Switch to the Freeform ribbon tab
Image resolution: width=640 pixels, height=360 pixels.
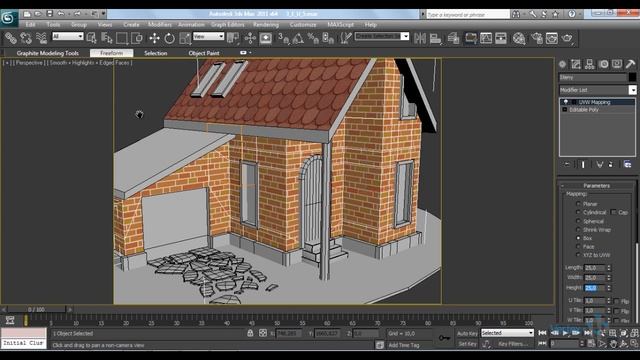[111, 53]
